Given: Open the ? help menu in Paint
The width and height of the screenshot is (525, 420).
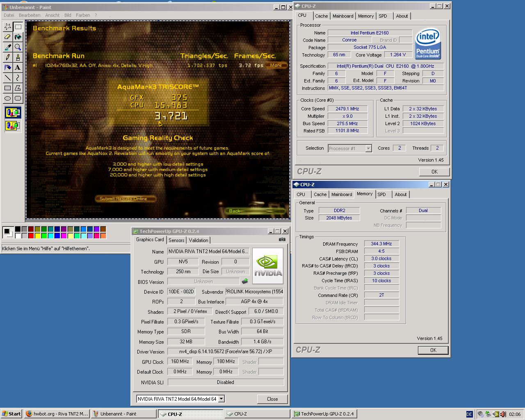Looking at the screenshot, I should point(96,15).
